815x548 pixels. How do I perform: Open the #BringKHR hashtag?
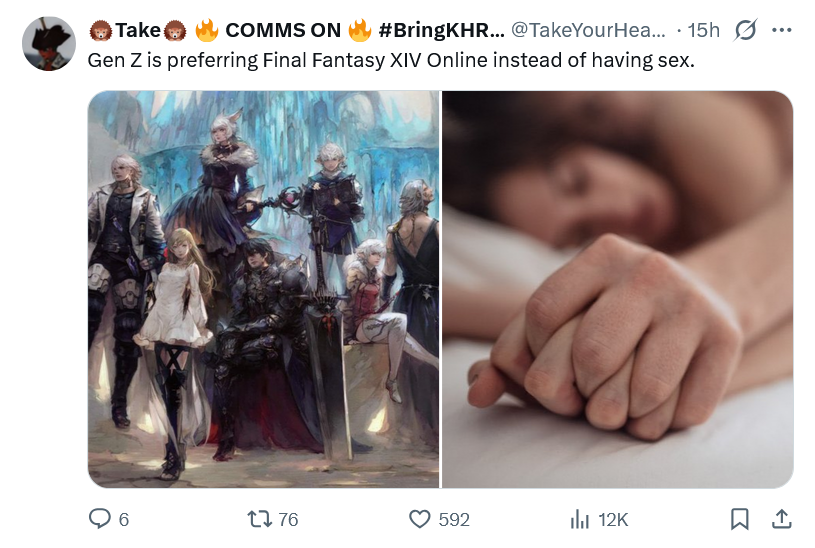click(441, 30)
